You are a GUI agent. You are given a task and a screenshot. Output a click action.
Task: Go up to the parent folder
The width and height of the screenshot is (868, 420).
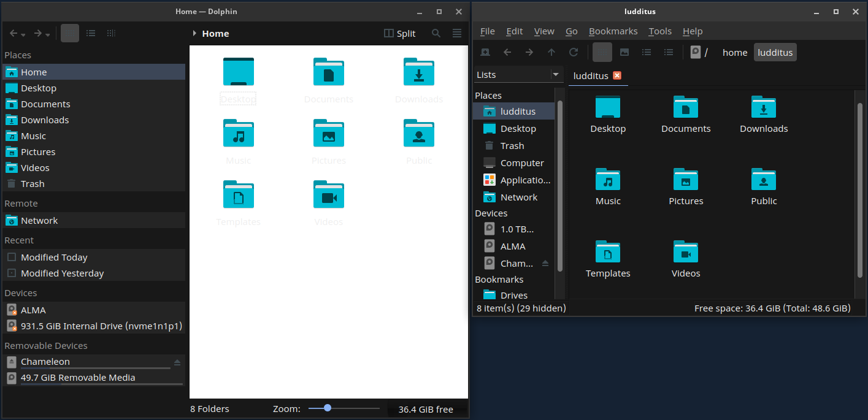[x=551, y=52]
